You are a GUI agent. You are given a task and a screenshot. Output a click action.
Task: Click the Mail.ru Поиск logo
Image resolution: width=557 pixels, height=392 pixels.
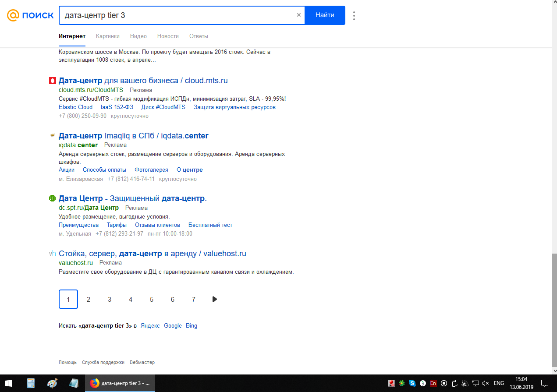click(29, 15)
